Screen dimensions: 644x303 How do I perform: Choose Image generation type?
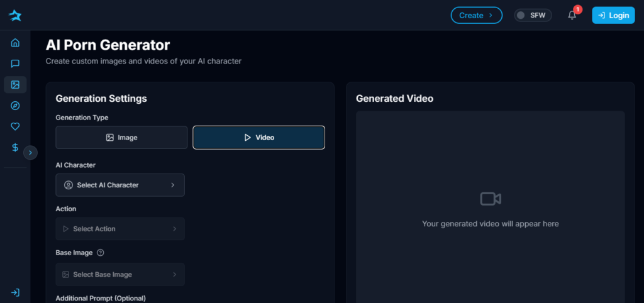(x=121, y=138)
